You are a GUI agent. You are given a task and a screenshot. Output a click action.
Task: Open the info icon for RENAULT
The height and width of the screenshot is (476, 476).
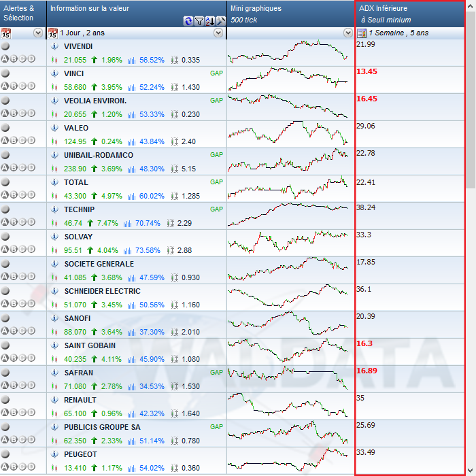pos(54,400)
